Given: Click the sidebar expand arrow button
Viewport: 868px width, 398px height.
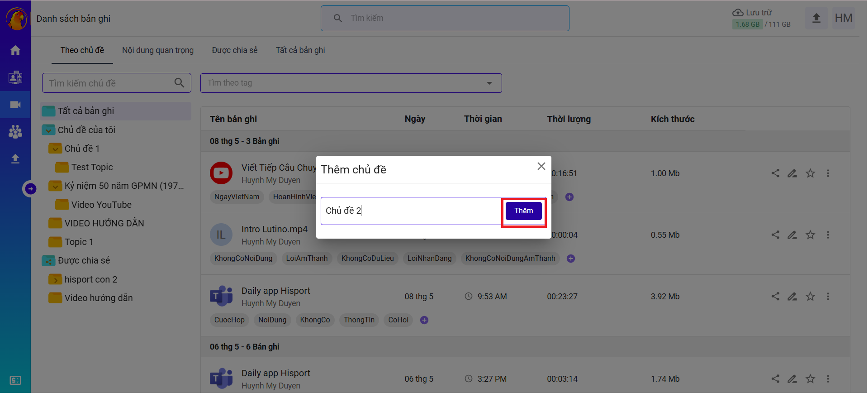Looking at the screenshot, I should point(30,188).
